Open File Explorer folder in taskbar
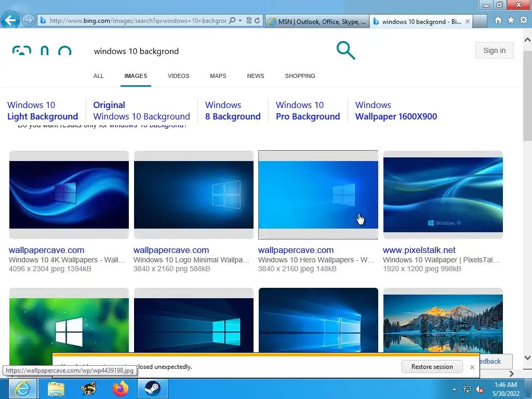Screen dimensions: 532x399 [56, 389]
